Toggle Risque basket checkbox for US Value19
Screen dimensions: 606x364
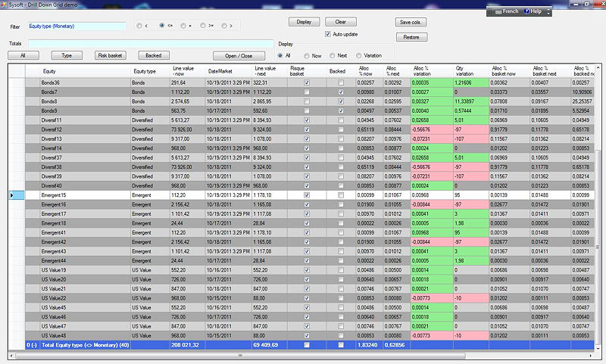click(x=307, y=270)
